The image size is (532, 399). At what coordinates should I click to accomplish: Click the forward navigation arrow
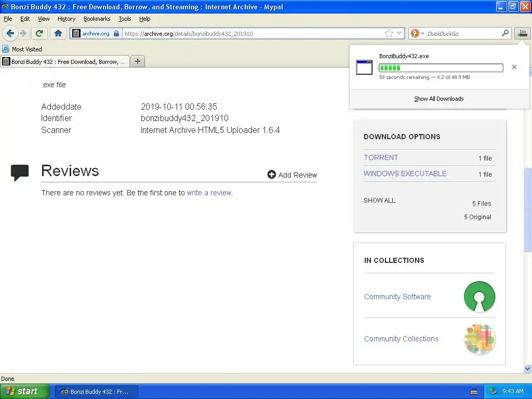23,33
